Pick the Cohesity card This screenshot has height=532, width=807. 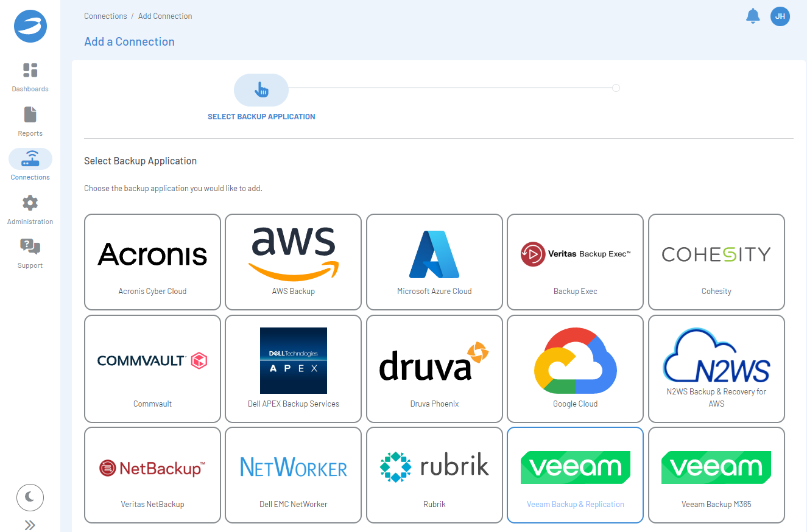pos(716,262)
